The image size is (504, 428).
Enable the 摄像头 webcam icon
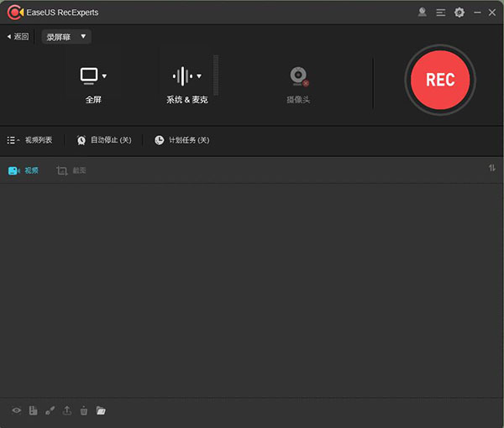298,77
